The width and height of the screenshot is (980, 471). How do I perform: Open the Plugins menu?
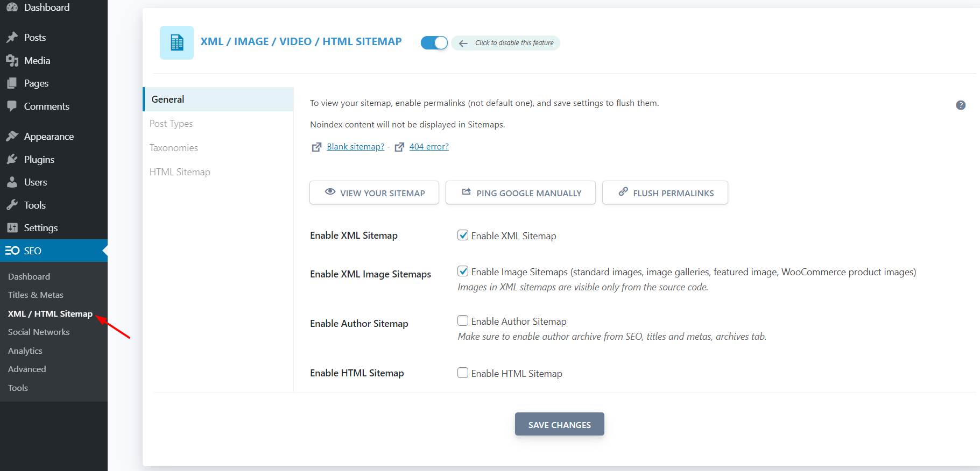point(54,159)
